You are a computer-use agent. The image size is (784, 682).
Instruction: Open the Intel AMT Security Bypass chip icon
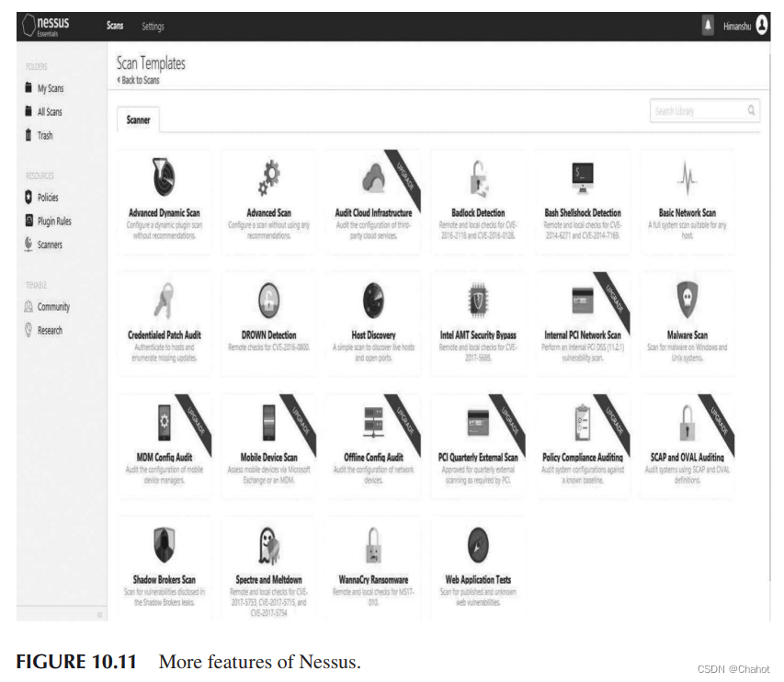479,300
